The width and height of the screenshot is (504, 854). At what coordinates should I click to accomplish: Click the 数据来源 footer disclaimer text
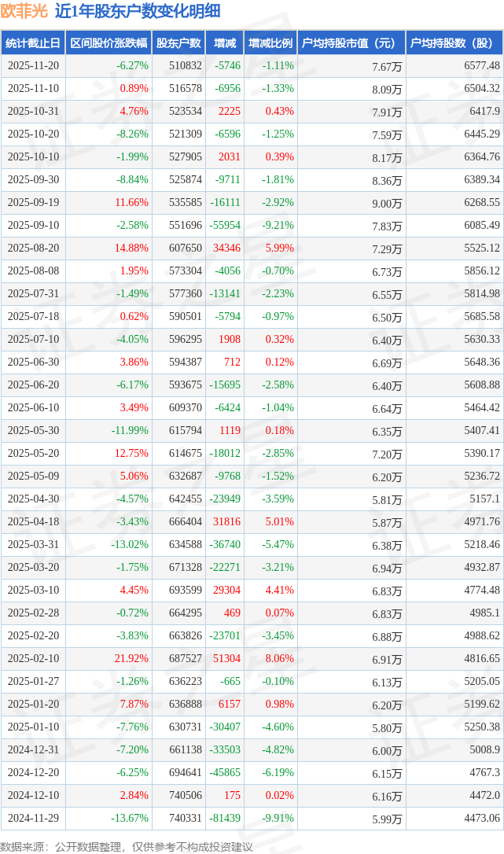(x=127, y=846)
